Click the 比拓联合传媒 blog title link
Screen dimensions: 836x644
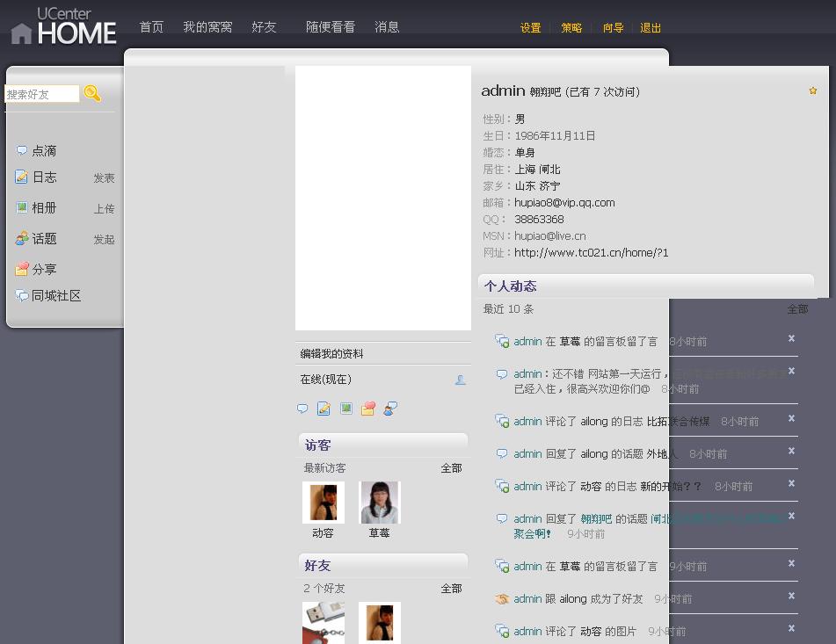pos(678,422)
